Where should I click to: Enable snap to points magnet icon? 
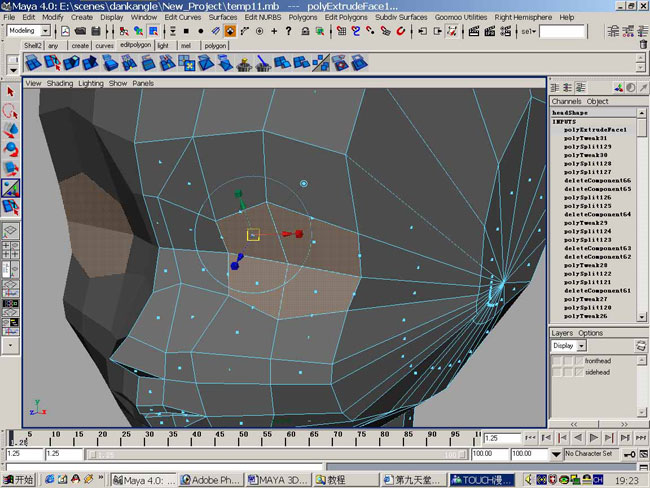pyautogui.click(x=371, y=31)
